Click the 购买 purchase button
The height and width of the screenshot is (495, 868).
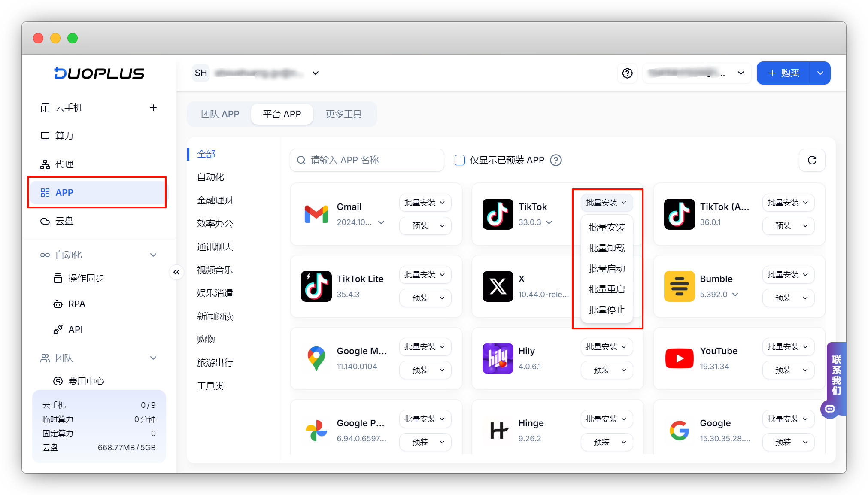783,73
